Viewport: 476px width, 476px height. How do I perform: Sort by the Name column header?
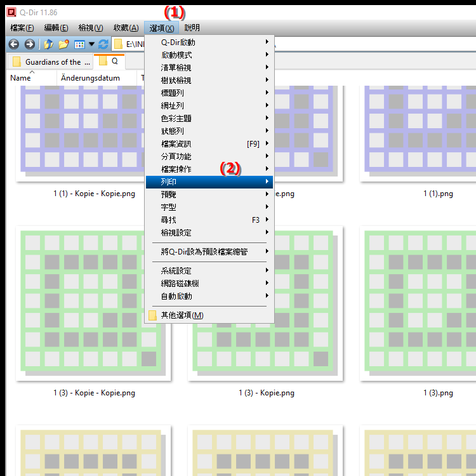click(x=32, y=78)
